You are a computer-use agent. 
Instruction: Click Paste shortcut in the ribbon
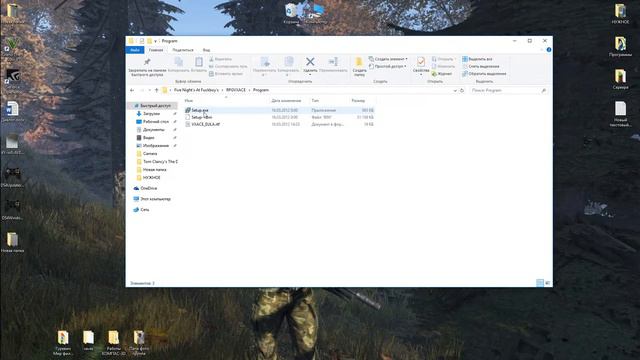(226, 74)
